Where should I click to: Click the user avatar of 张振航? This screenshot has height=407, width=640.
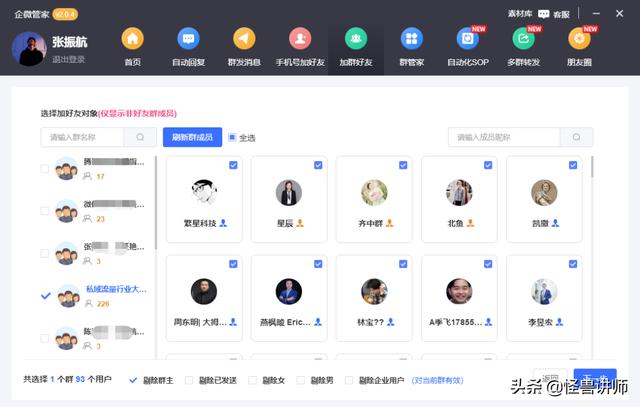click(x=29, y=49)
